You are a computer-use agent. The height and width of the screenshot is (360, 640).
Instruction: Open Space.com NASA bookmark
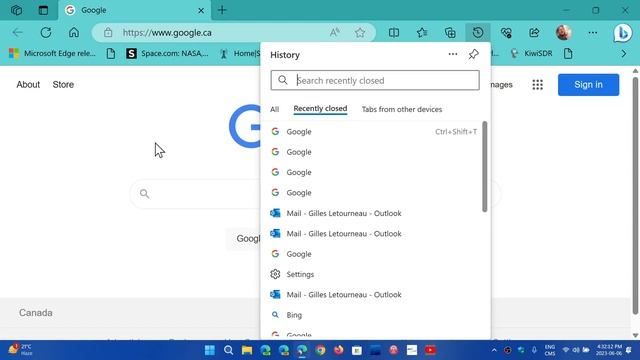pyautogui.click(x=167, y=53)
